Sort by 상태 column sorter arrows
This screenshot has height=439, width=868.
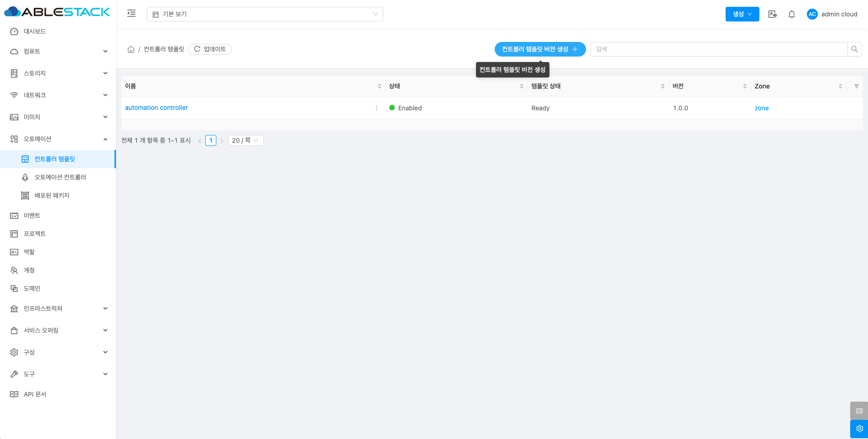tap(522, 86)
